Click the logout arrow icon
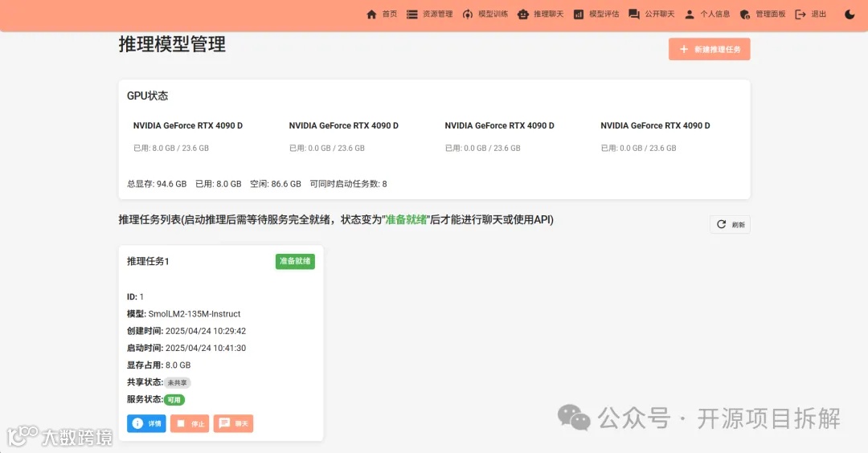Image resolution: width=868 pixels, height=453 pixels. (800, 14)
